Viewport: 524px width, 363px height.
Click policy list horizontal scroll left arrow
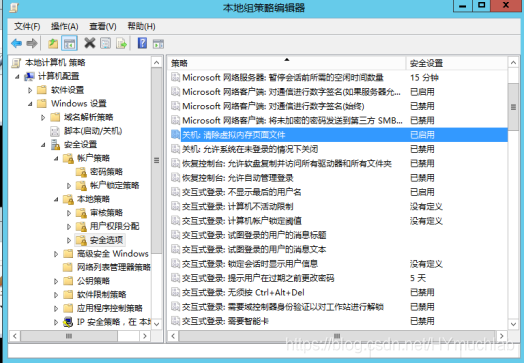(173, 336)
